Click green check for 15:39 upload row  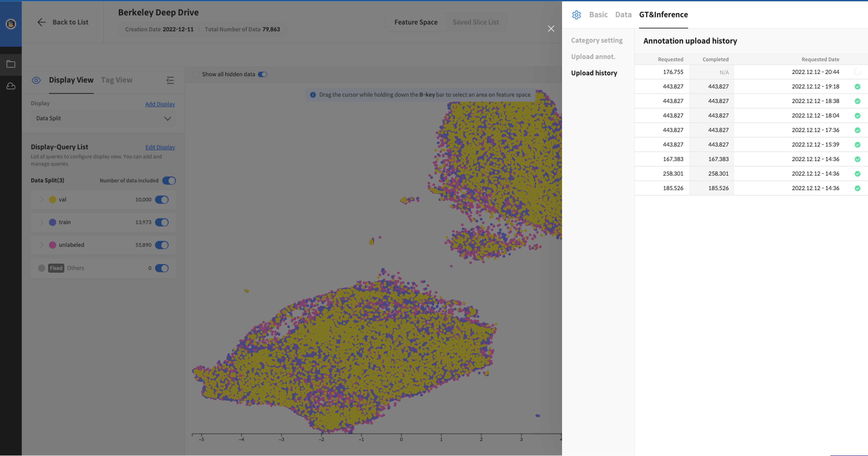pyautogui.click(x=858, y=145)
